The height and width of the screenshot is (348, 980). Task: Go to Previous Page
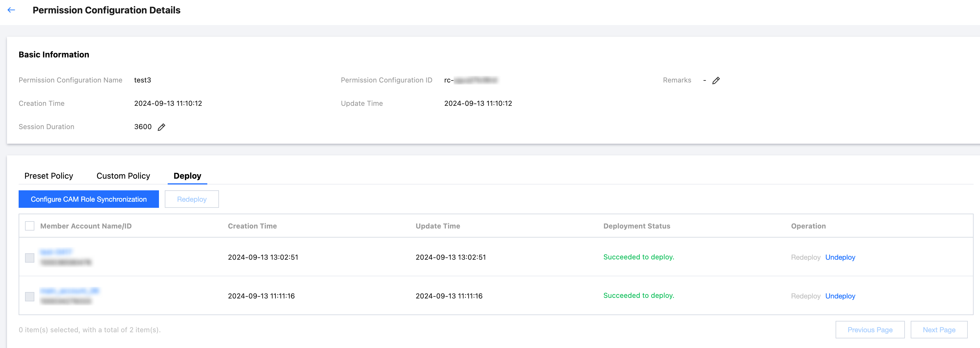pos(870,330)
